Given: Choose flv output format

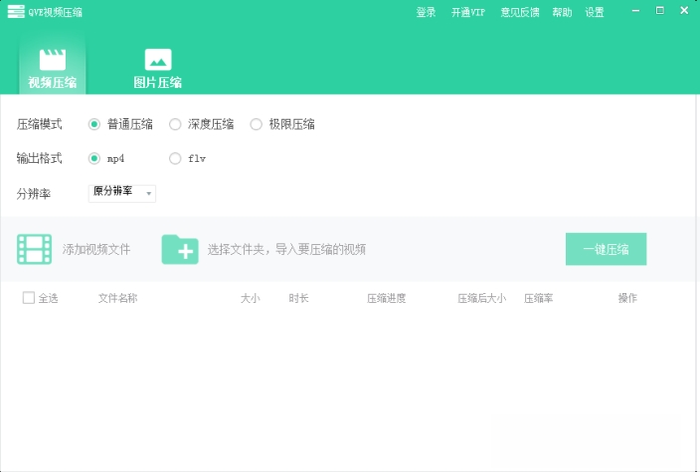Looking at the screenshot, I should tap(175, 159).
